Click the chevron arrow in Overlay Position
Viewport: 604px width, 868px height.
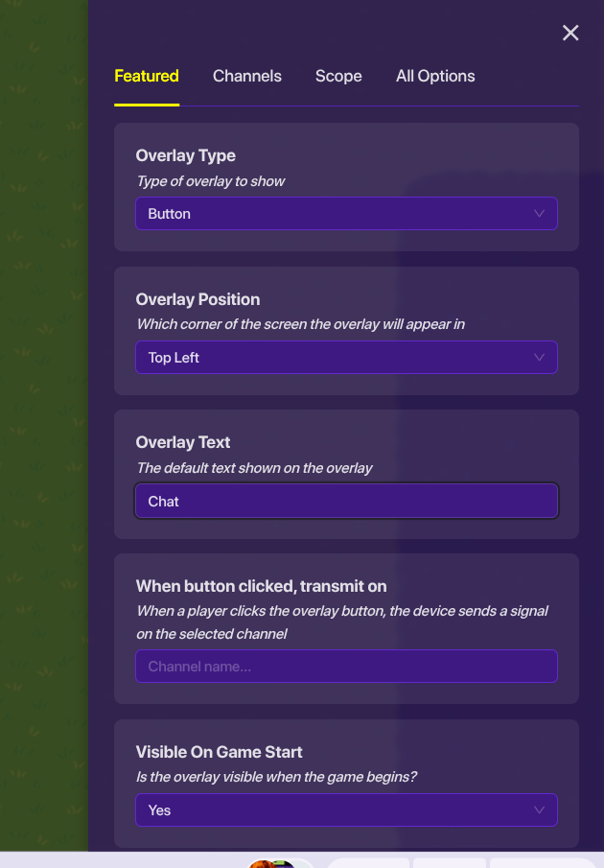539,358
